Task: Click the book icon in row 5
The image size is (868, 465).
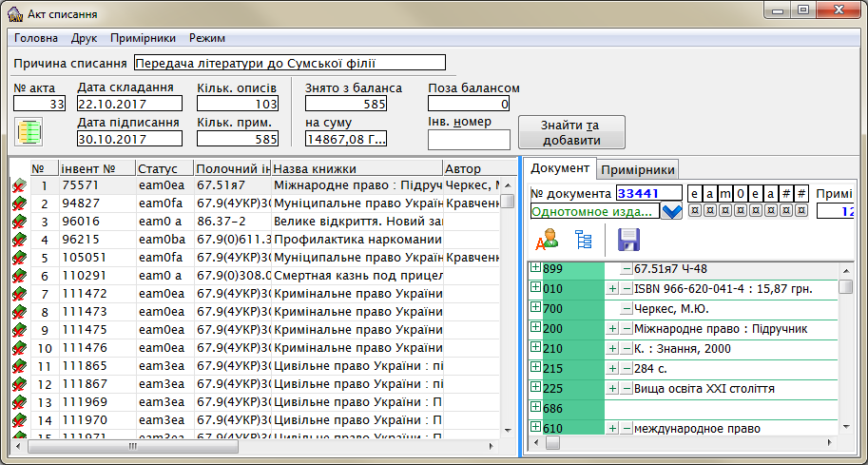Action: coord(18,258)
